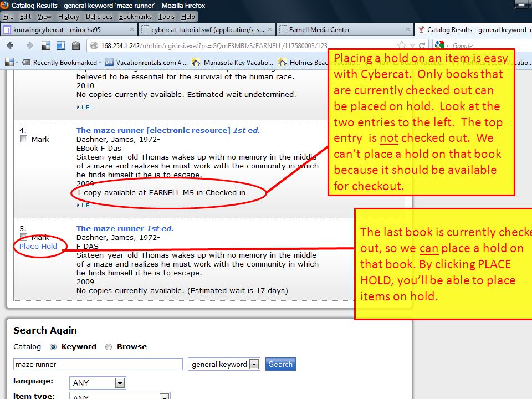Viewport: 532px width, 399px height.
Task: Click the blue square Delicious toolbar icon
Action: (x=61, y=45)
